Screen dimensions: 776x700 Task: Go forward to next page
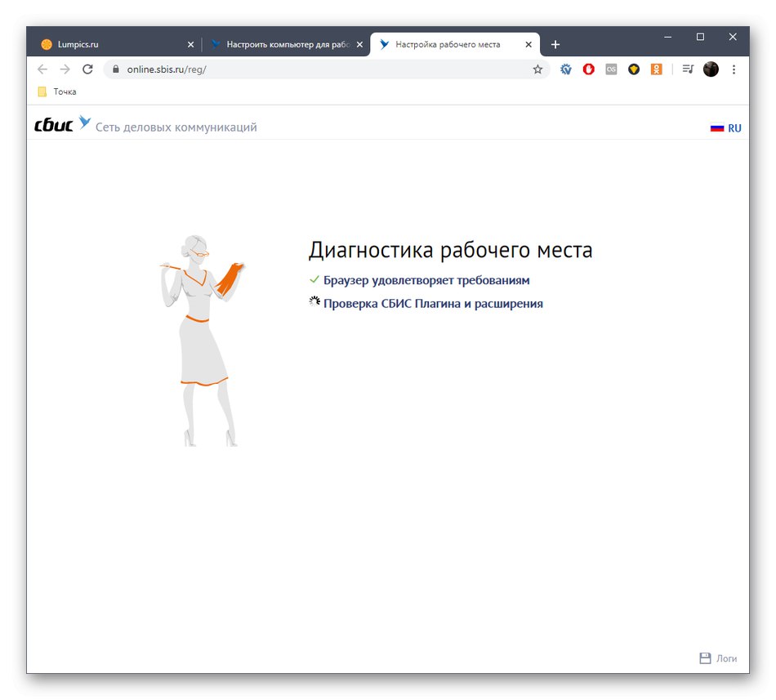point(65,69)
